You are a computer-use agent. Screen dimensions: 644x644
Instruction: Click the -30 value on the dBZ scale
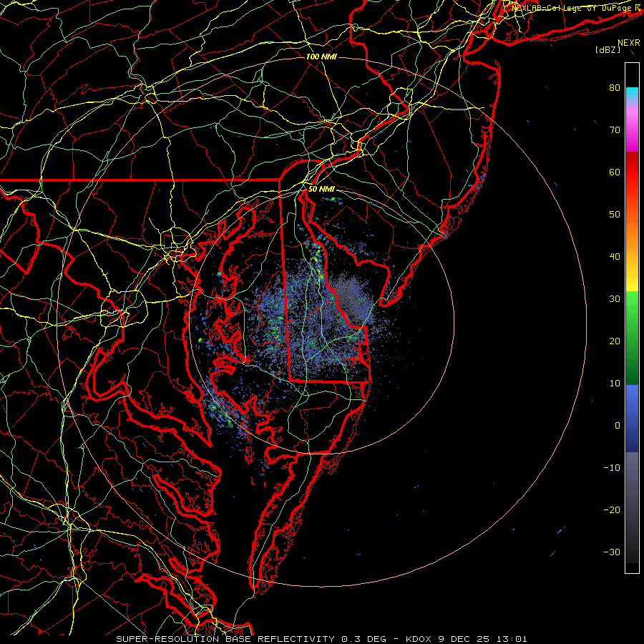point(612,552)
